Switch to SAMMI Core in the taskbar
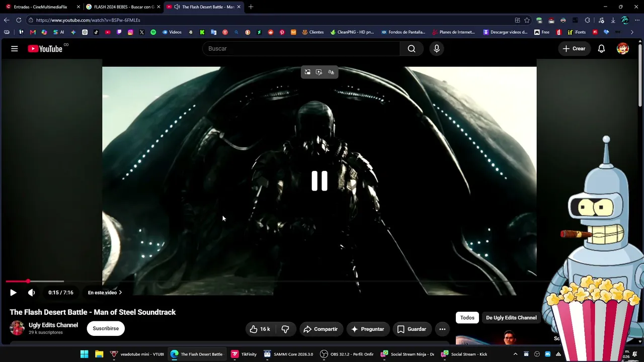The width and height of the screenshot is (644, 362). pos(289,354)
